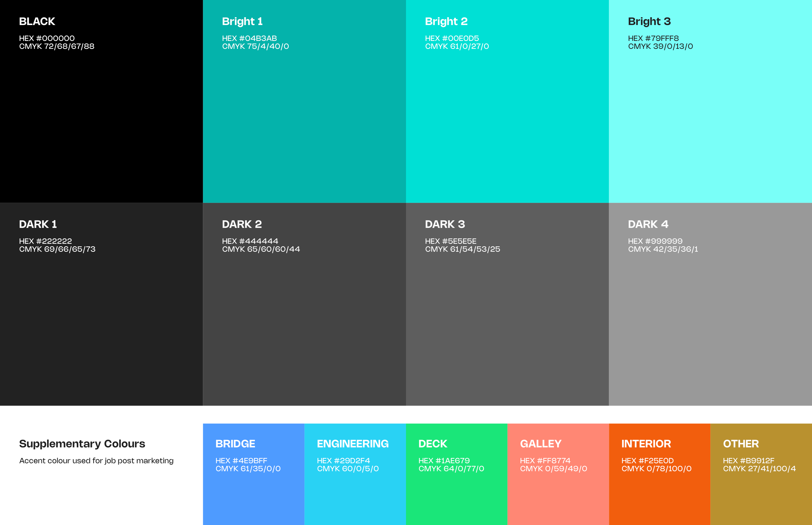
Task: Click HEX #F25E0D text under INTERIOR
Action: click(x=647, y=460)
